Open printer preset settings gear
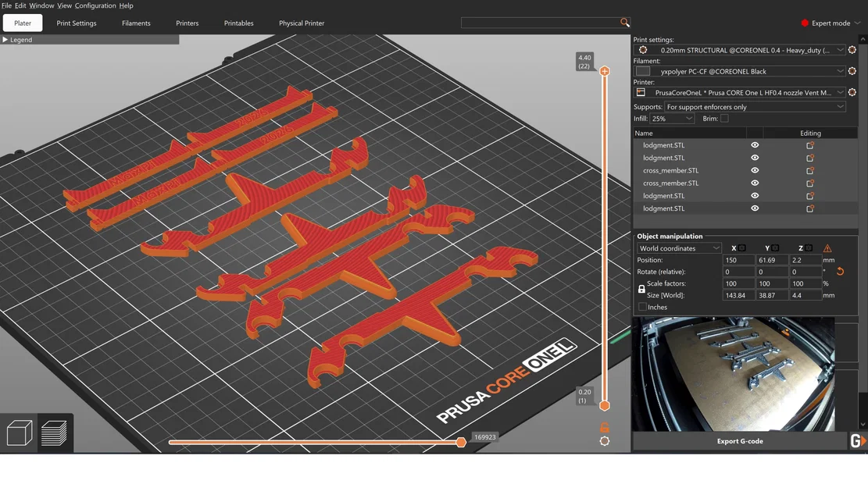 pyautogui.click(x=852, y=92)
